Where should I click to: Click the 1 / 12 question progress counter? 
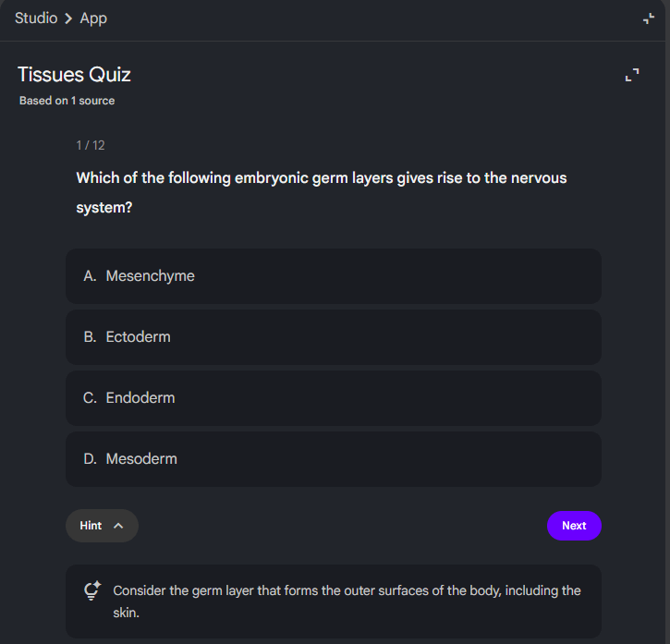click(91, 145)
